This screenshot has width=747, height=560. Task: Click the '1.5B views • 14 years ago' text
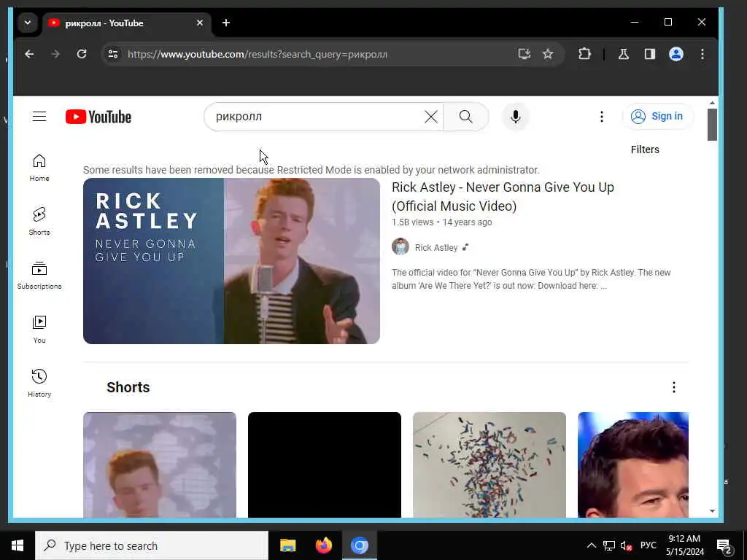(x=441, y=222)
